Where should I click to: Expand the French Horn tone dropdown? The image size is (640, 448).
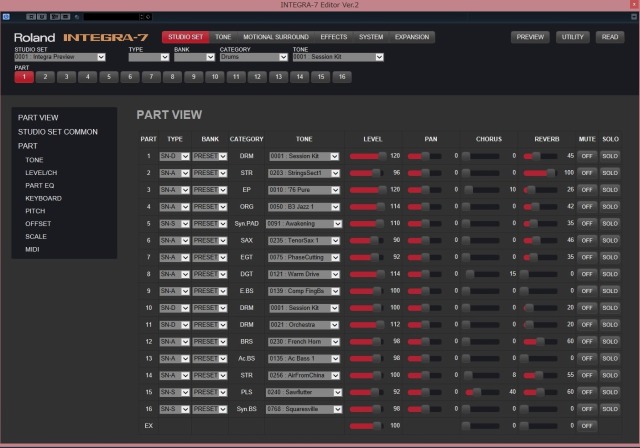304,342
